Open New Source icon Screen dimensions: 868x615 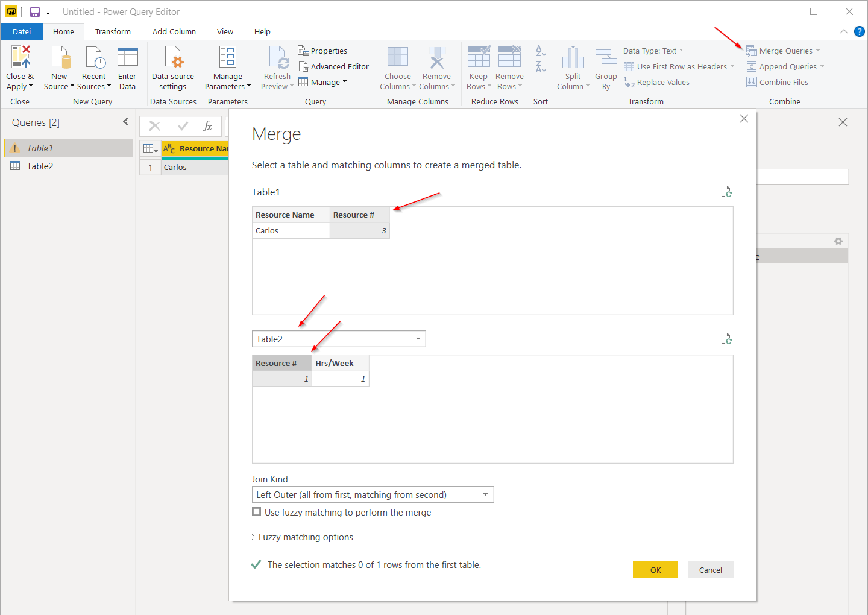60,57
